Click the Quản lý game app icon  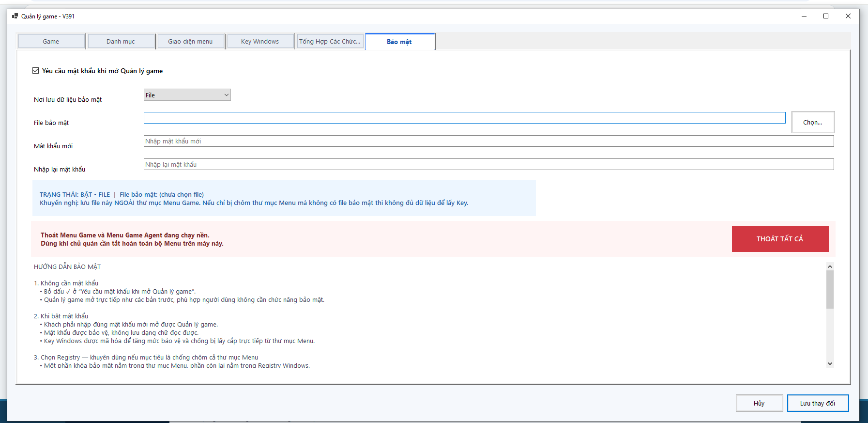(15, 16)
